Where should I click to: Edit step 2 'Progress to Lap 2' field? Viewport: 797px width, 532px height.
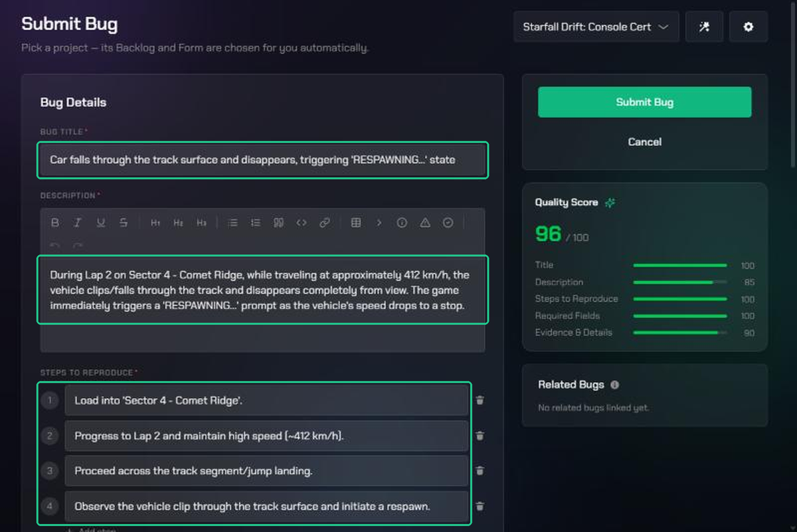coord(266,436)
